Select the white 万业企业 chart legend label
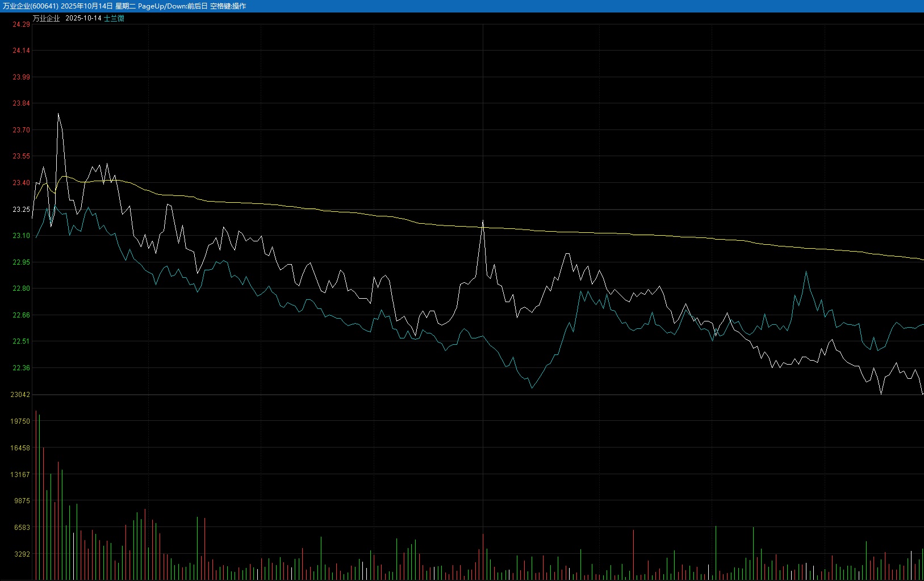This screenshot has width=924, height=581. click(x=46, y=18)
